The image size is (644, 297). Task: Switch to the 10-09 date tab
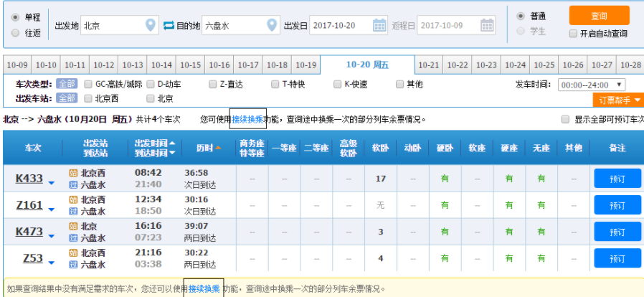(x=17, y=65)
